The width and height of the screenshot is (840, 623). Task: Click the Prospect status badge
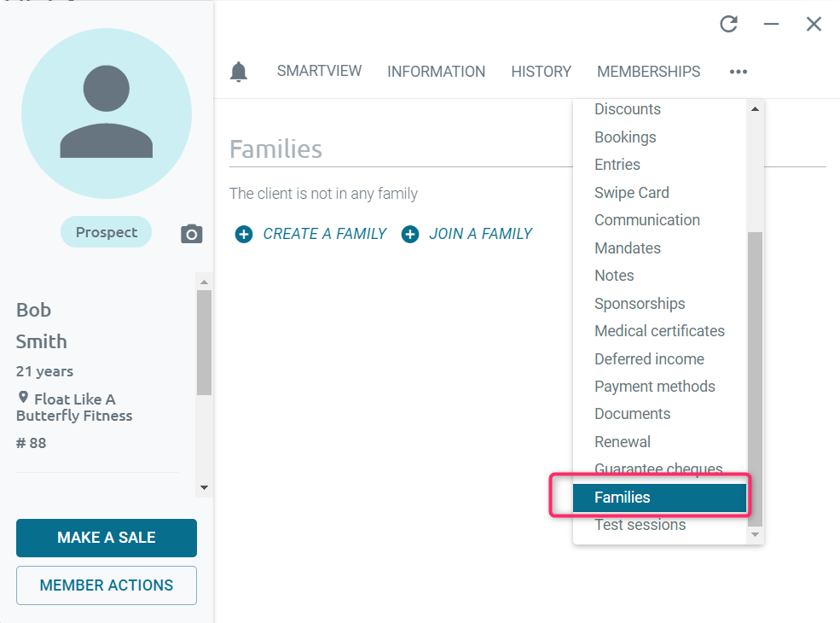click(x=106, y=232)
